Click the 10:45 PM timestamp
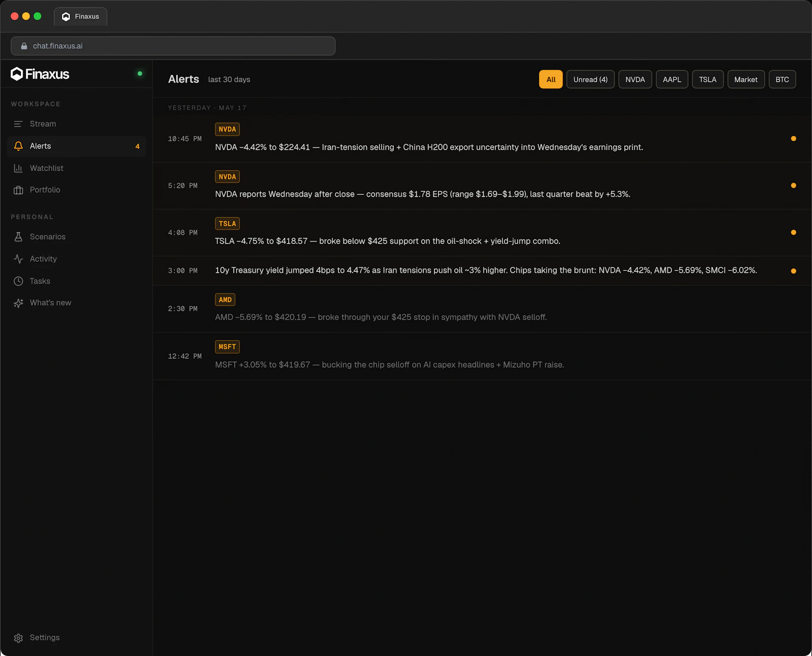 (185, 139)
